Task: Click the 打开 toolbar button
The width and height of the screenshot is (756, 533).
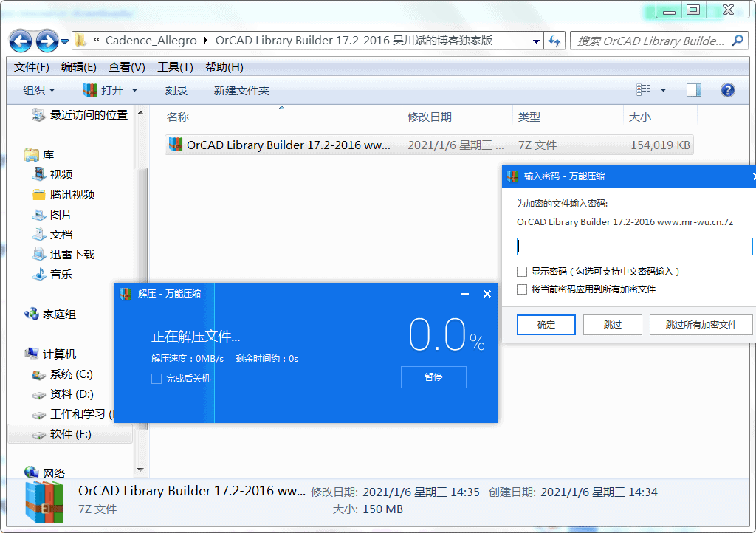Action: click(103, 90)
